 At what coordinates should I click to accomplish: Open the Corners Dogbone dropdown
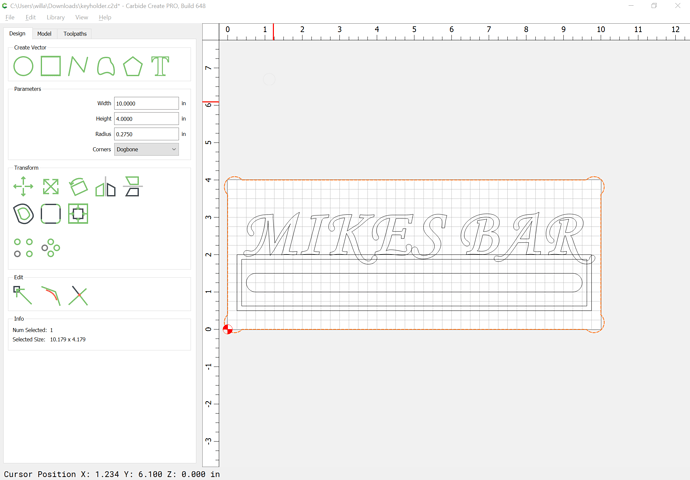click(x=146, y=149)
